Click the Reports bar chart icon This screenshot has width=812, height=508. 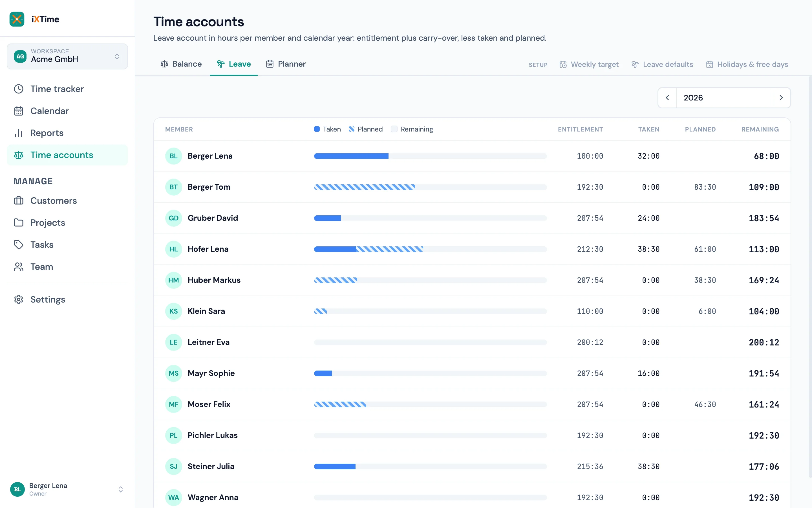[18, 133]
